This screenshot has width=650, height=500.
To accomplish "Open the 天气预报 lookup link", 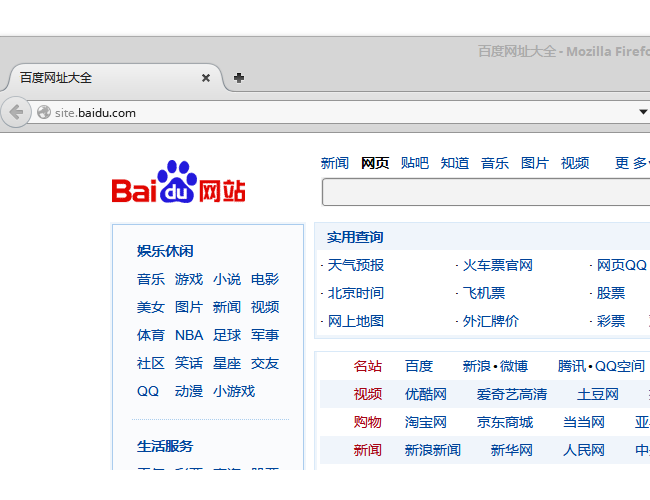I will (x=356, y=265).
